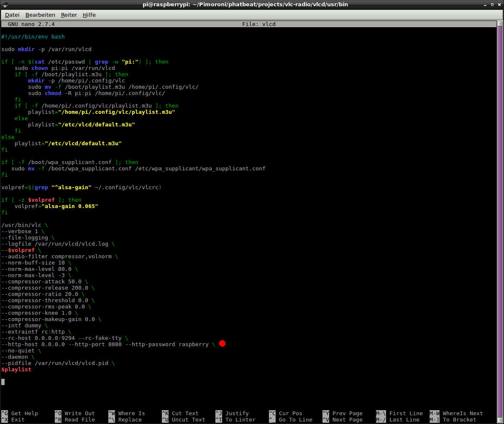Image resolution: width=504 pixels, height=424 pixels.
Task: Open the Datei menu
Action: [x=12, y=15]
